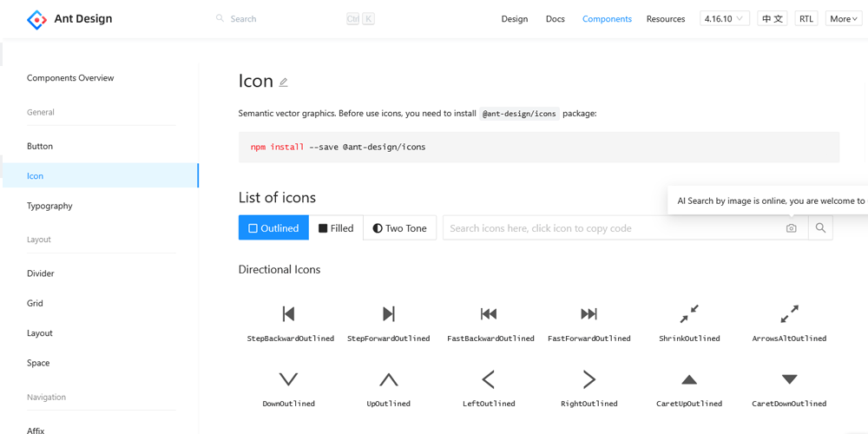Open the 4.16.10 version dropdown
This screenshot has width=868, height=434.
725,18
